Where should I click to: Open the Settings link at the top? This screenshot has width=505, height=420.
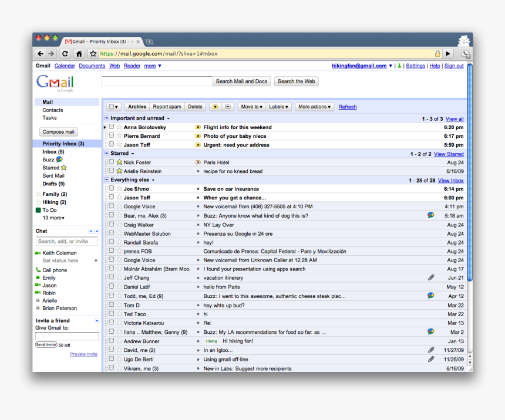click(x=415, y=65)
